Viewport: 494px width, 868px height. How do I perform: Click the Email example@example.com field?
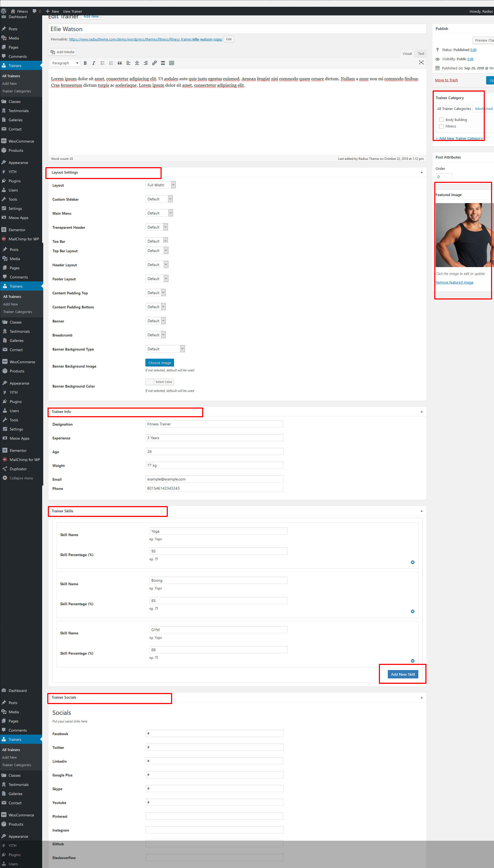click(214, 479)
